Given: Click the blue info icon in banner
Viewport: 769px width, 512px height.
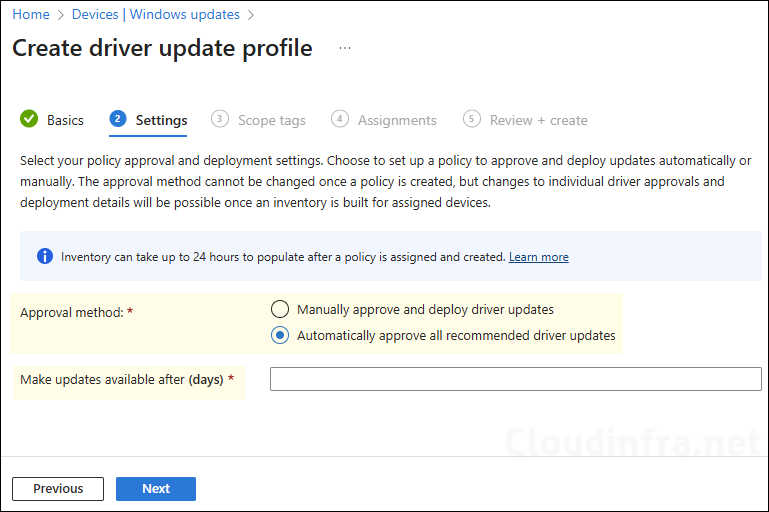Looking at the screenshot, I should [x=44, y=257].
